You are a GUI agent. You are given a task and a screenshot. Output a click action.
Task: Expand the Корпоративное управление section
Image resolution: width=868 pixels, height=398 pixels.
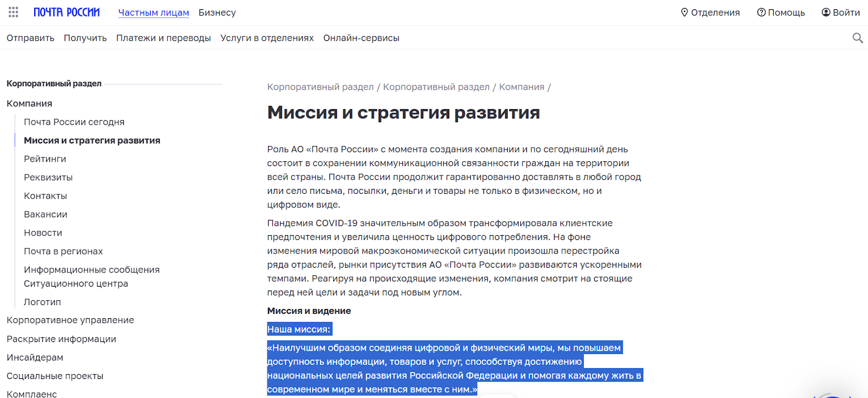click(x=70, y=320)
